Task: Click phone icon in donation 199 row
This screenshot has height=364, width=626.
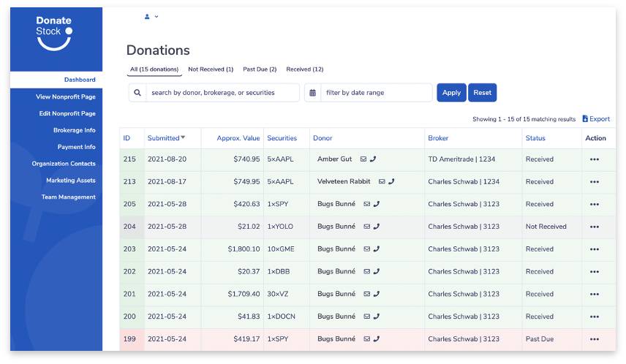Action: coord(377,339)
